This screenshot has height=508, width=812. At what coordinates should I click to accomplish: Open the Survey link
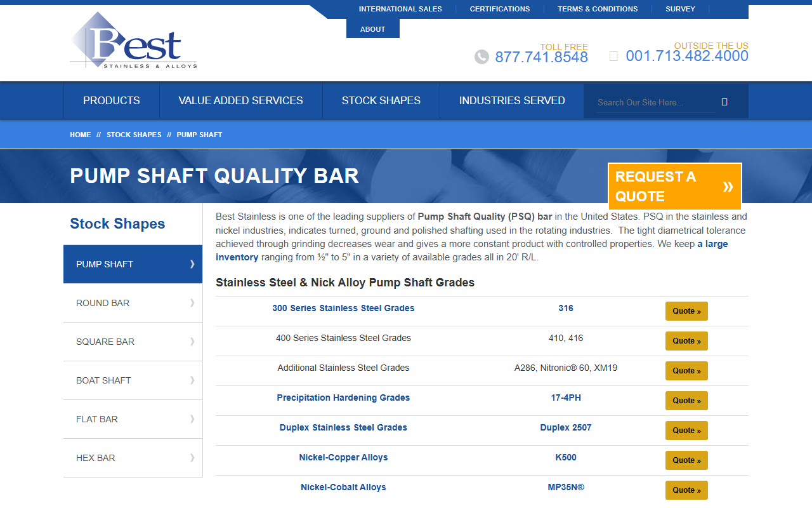680,9
